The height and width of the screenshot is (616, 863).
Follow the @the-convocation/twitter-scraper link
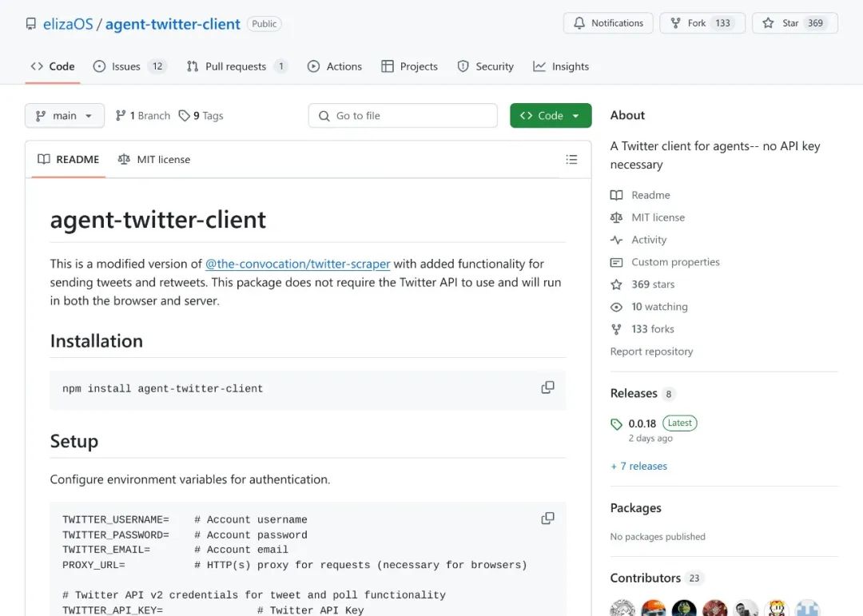click(x=298, y=264)
